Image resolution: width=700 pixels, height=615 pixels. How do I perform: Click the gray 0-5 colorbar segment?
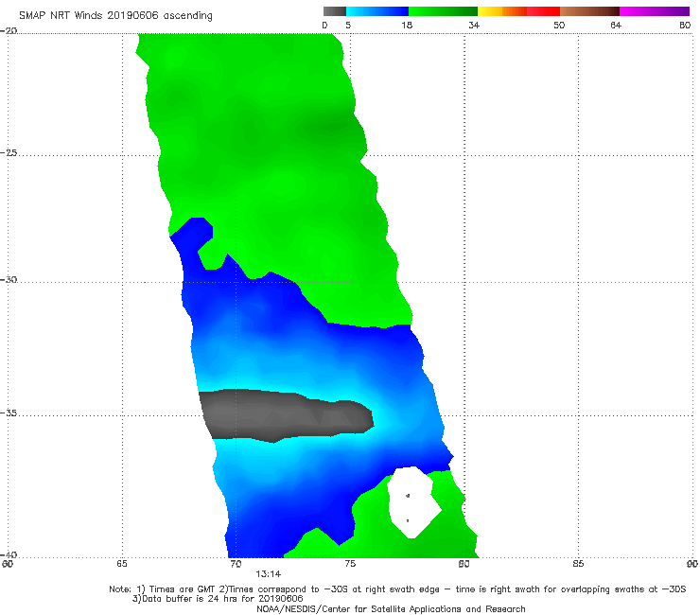pos(334,11)
